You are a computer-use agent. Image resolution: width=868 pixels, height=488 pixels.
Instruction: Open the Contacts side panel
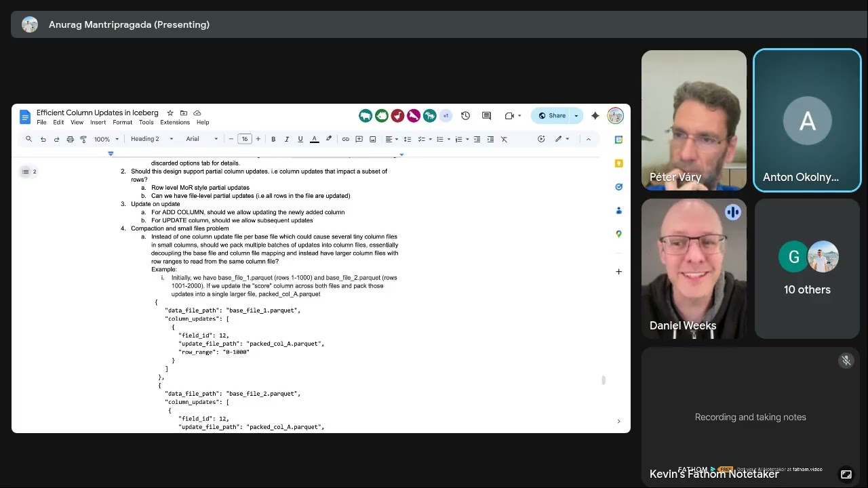[618, 211]
